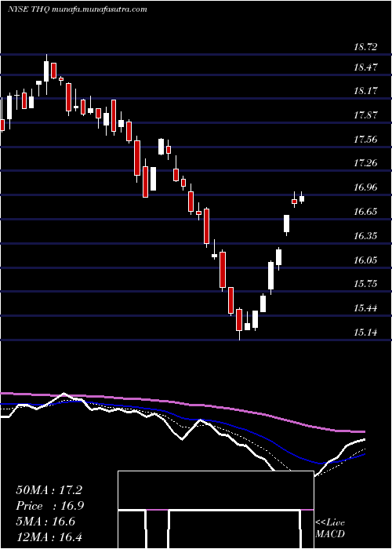This screenshot has height=549, width=392.
Task: Select the 18.72 price axis label
Action: [x=365, y=47]
